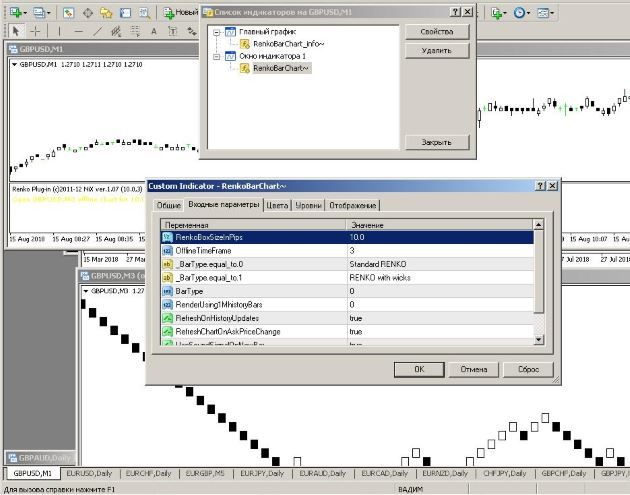The image size is (630, 495).
Task: Switch to the 'Цвета' tab
Action: (277, 205)
